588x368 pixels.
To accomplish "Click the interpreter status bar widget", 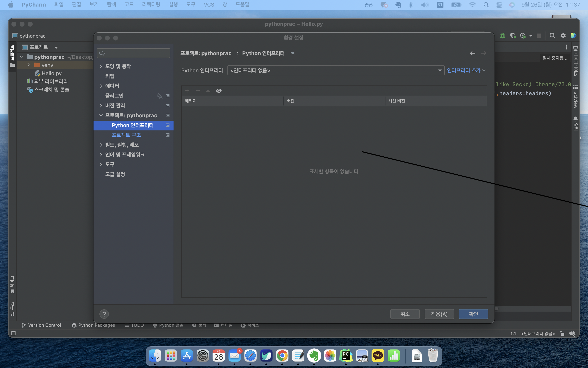I will [538, 333].
